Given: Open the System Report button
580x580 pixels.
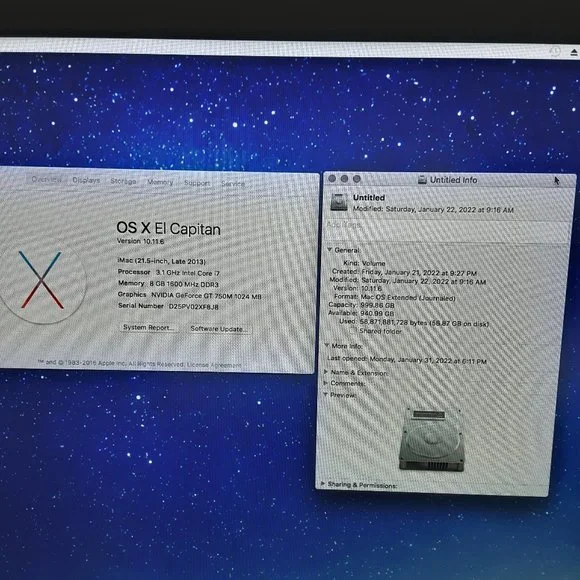Looking at the screenshot, I should click(x=148, y=327).
